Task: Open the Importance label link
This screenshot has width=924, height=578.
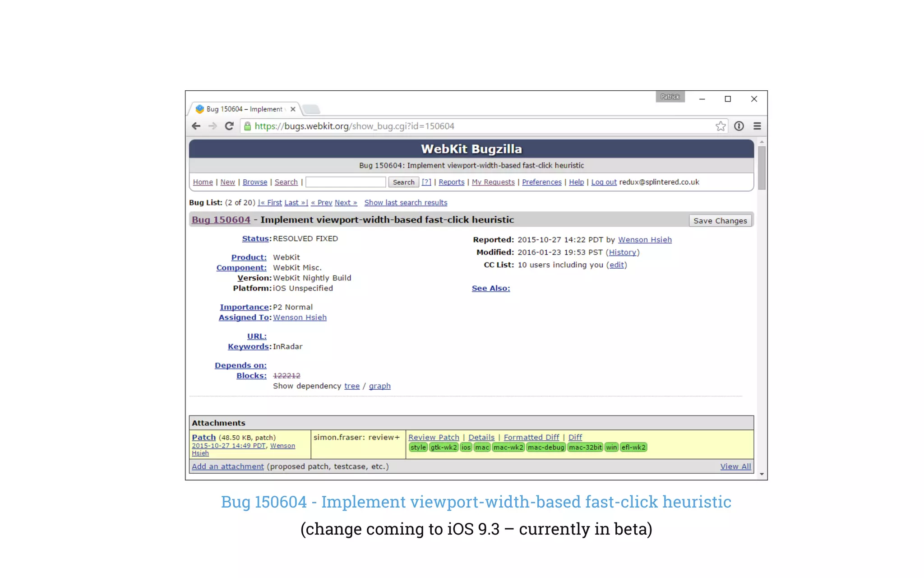Action: tap(244, 307)
